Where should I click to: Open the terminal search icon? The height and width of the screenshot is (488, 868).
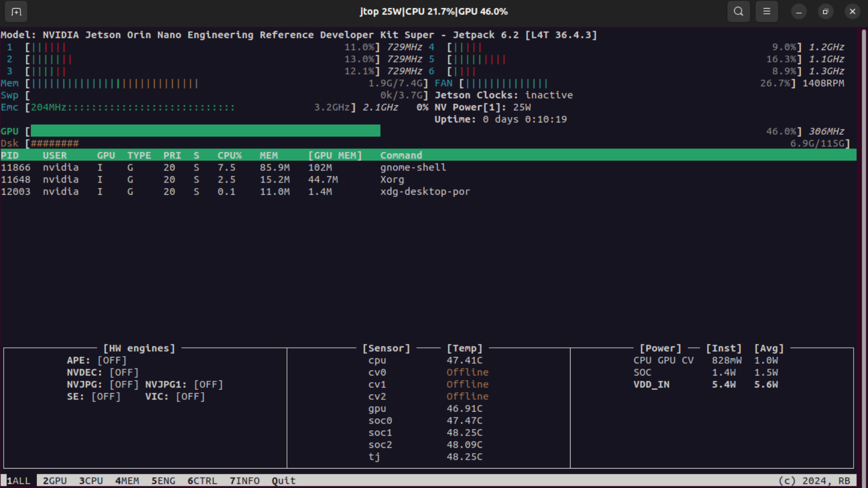click(x=738, y=12)
